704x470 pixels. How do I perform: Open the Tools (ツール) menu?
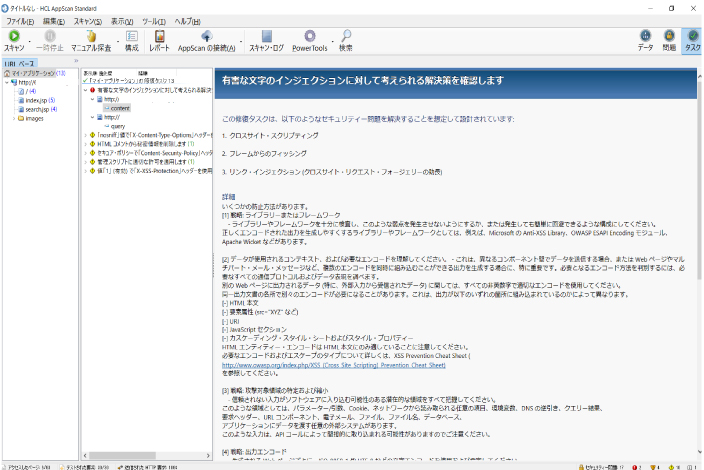click(154, 21)
